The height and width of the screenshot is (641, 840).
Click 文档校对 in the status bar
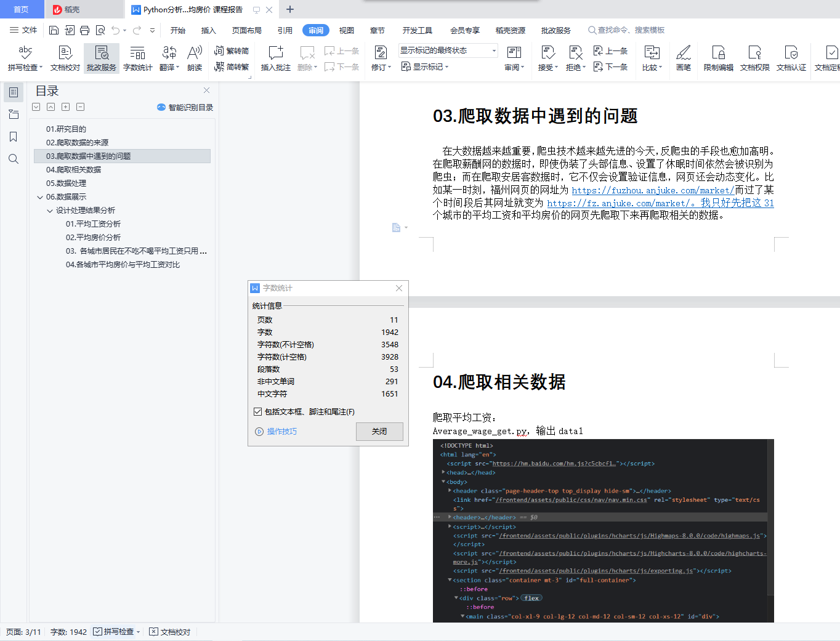coord(171,632)
